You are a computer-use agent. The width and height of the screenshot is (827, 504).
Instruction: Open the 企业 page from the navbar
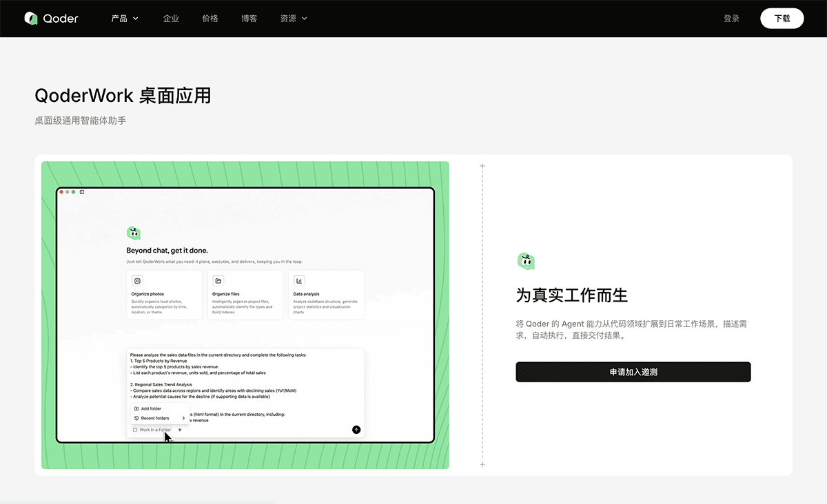[x=171, y=19]
